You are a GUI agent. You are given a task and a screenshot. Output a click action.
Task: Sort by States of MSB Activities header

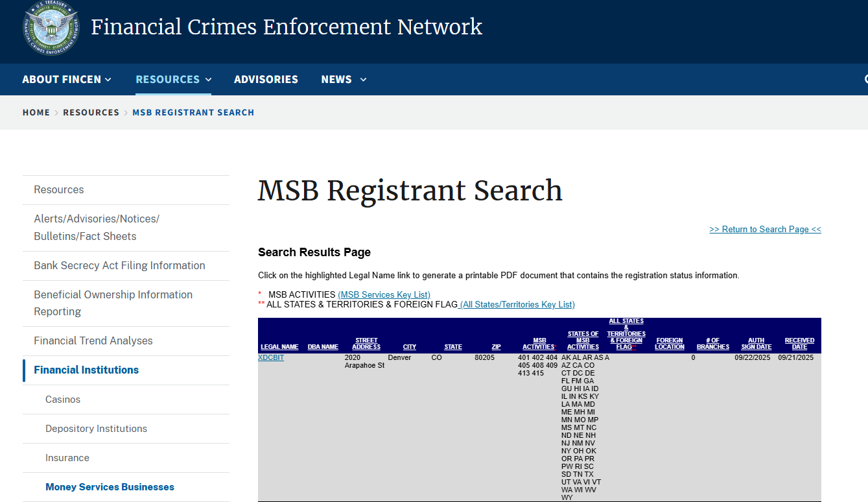(583, 341)
